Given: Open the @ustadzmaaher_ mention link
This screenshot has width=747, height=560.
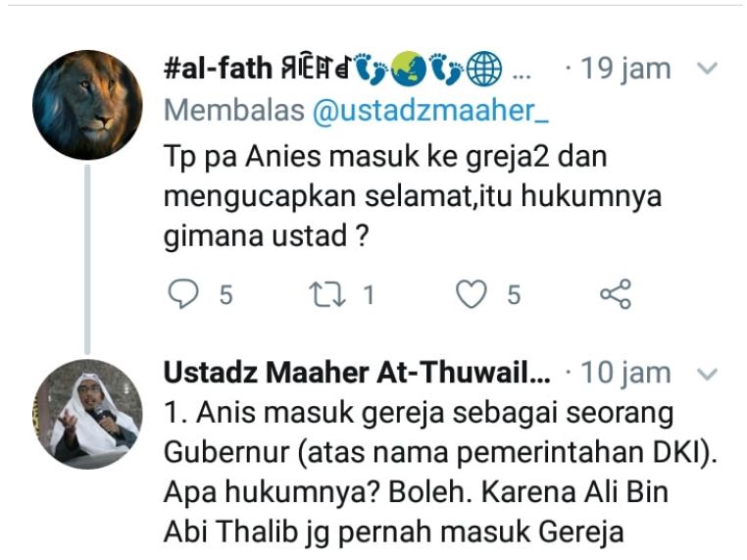Looking at the screenshot, I should tap(430, 111).
